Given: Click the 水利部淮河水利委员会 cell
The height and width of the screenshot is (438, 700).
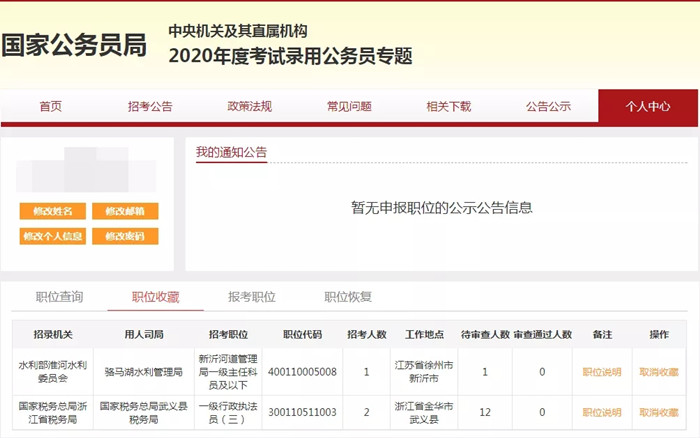Looking at the screenshot, I should [x=53, y=372].
